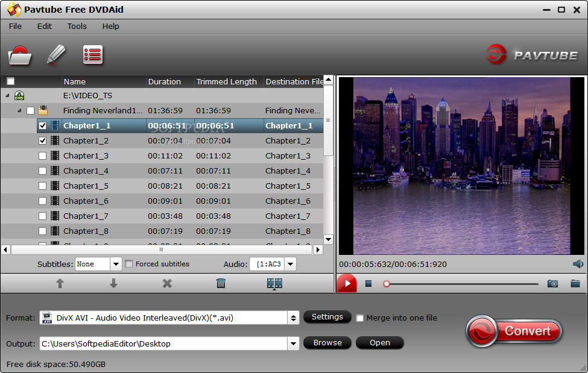The height and width of the screenshot is (373, 588).
Task: Click the horizontal scrollbar right arrow
Action: tap(318, 249)
